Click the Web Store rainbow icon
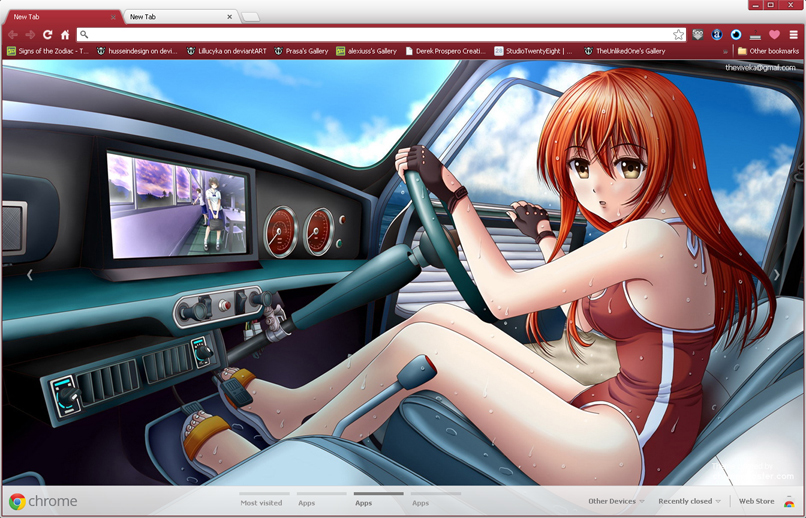 point(789,502)
